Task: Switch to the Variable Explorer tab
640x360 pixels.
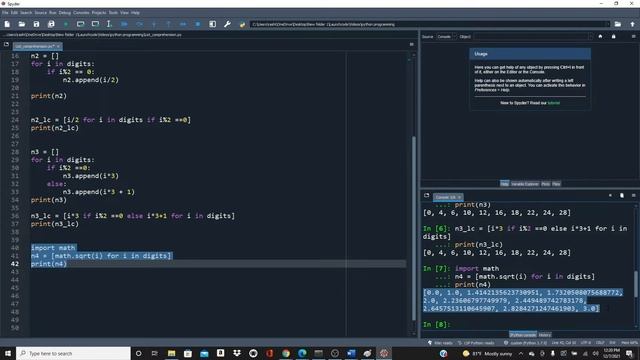Action: [525, 184]
